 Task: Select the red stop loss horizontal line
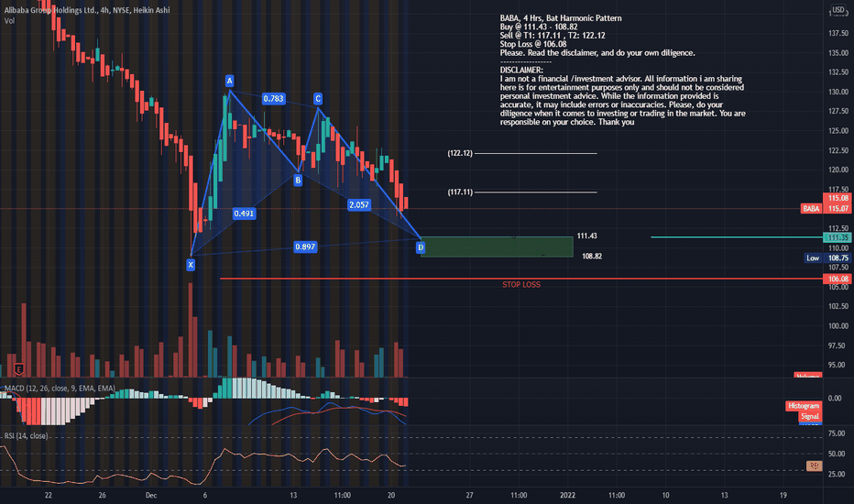pyautogui.click(x=523, y=279)
